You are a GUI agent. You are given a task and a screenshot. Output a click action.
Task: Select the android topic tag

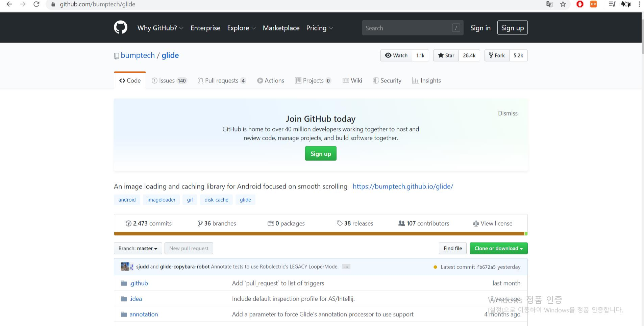(127, 200)
